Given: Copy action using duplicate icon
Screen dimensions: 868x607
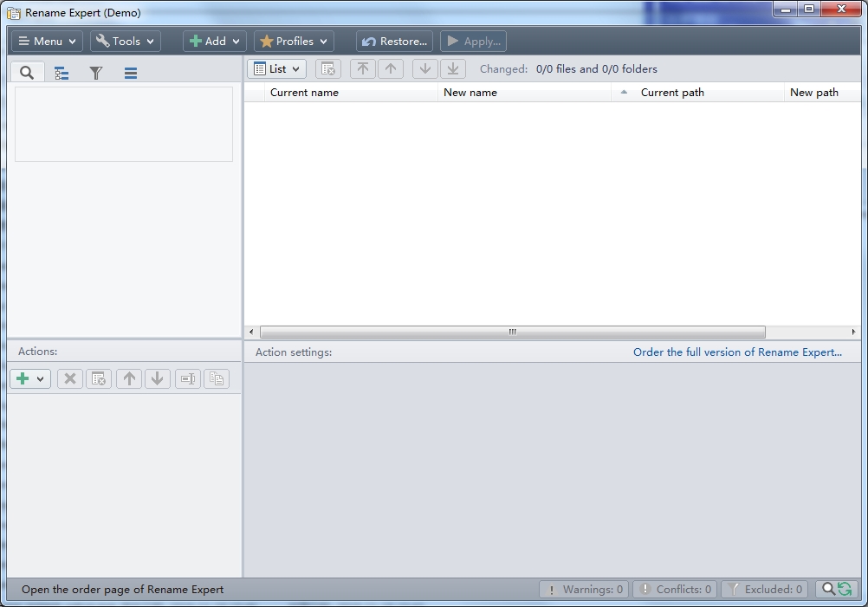Looking at the screenshot, I should coord(217,379).
